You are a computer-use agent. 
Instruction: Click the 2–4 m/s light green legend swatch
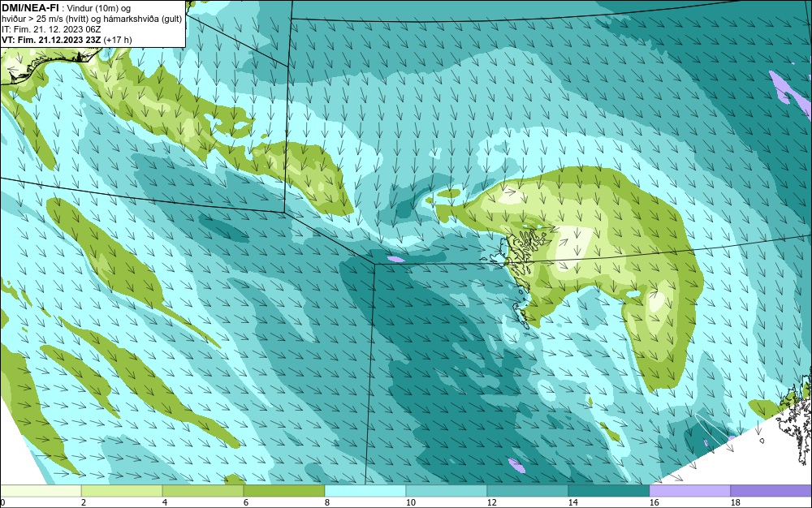(122, 491)
